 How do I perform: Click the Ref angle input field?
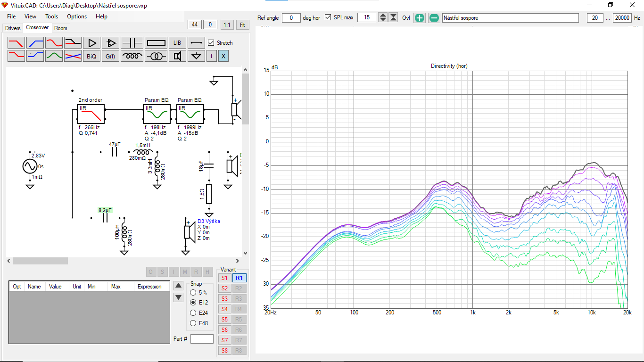coord(292,18)
